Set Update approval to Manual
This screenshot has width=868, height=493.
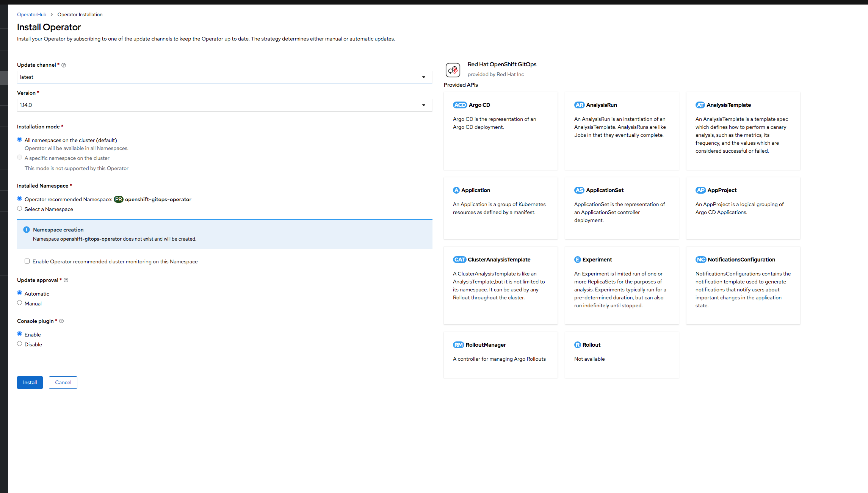point(20,303)
